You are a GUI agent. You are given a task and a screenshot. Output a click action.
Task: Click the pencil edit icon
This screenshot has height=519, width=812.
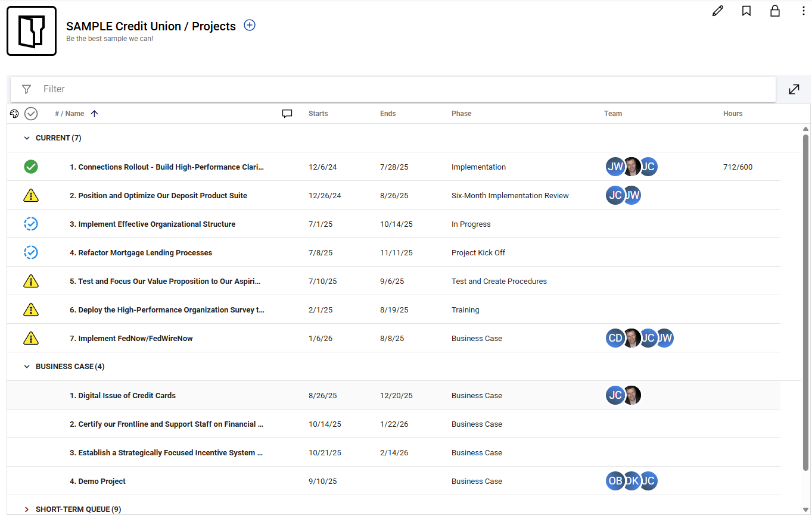pyautogui.click(x=718, y=11)
